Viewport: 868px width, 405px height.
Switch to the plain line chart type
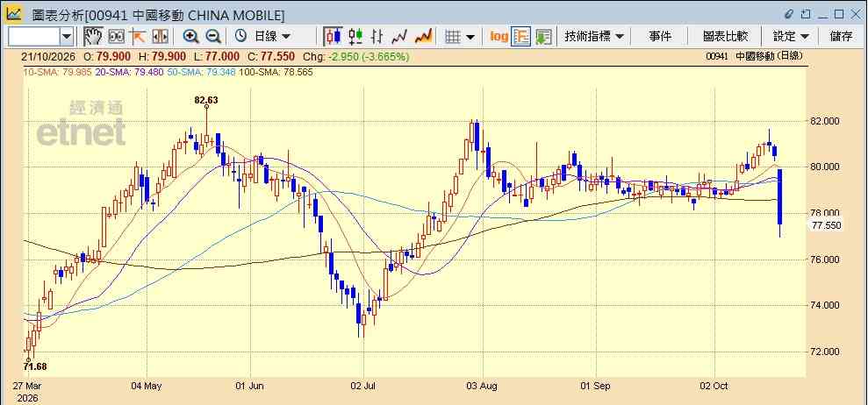point(399,37)
